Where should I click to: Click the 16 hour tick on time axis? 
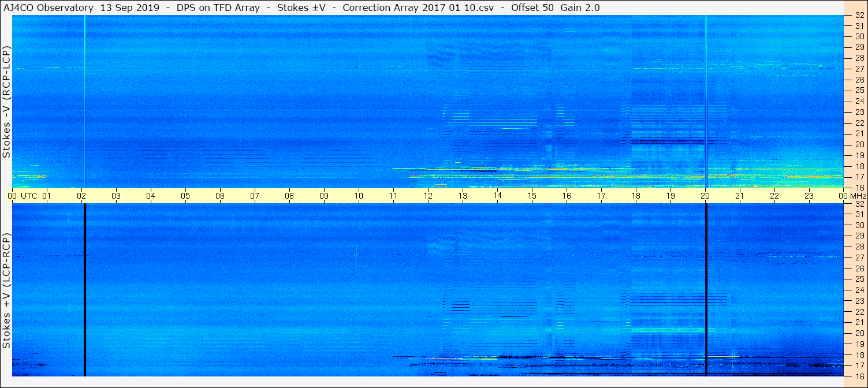click(567, 196)
